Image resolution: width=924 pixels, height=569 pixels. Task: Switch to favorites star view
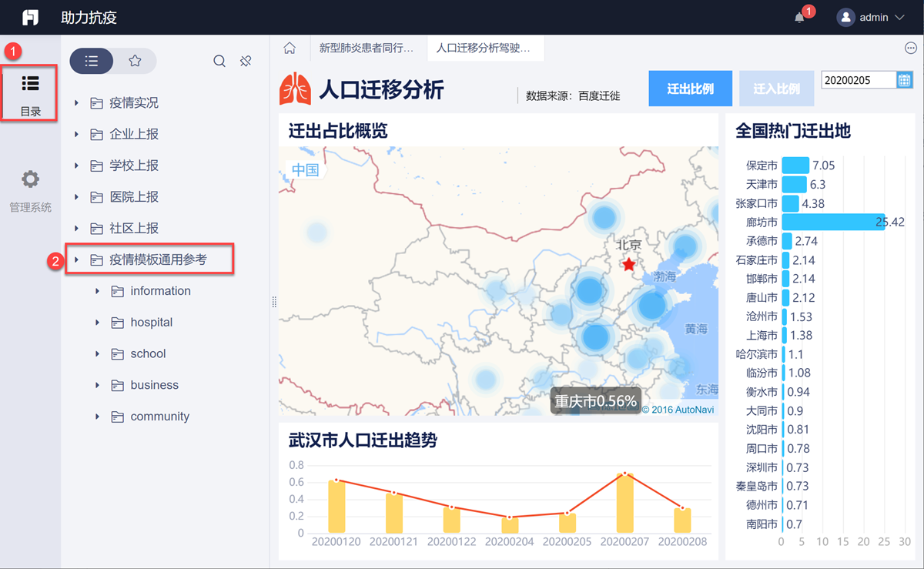click(x=135, y=62)
